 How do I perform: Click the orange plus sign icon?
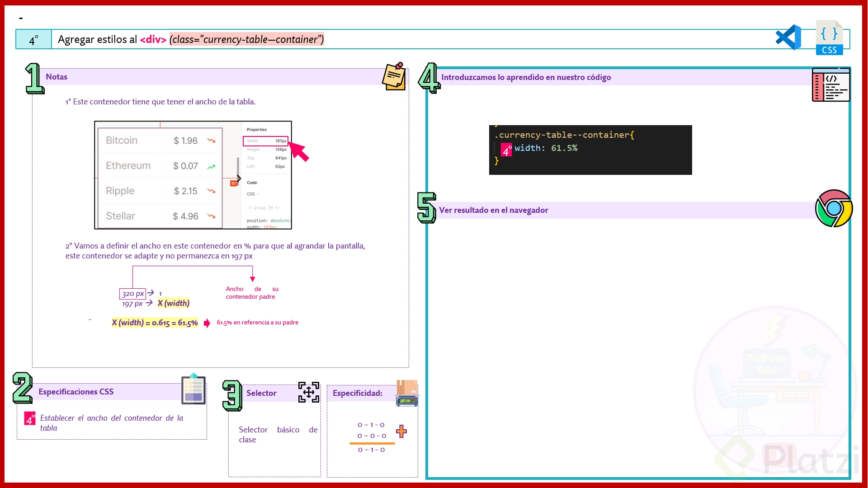coord(401,431)
